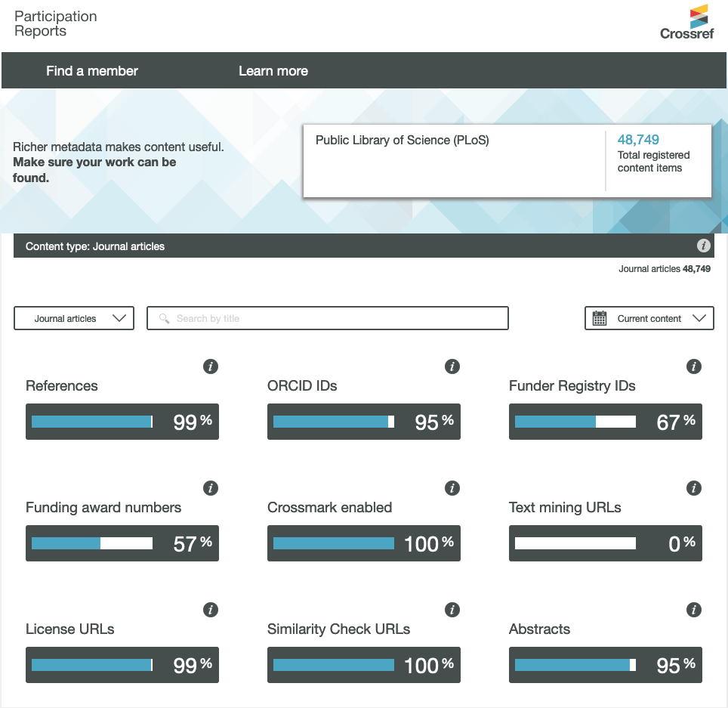Click the Funder Registry IDs label
The width and height of the screenshot is (728, 708).
click(572, 385)
